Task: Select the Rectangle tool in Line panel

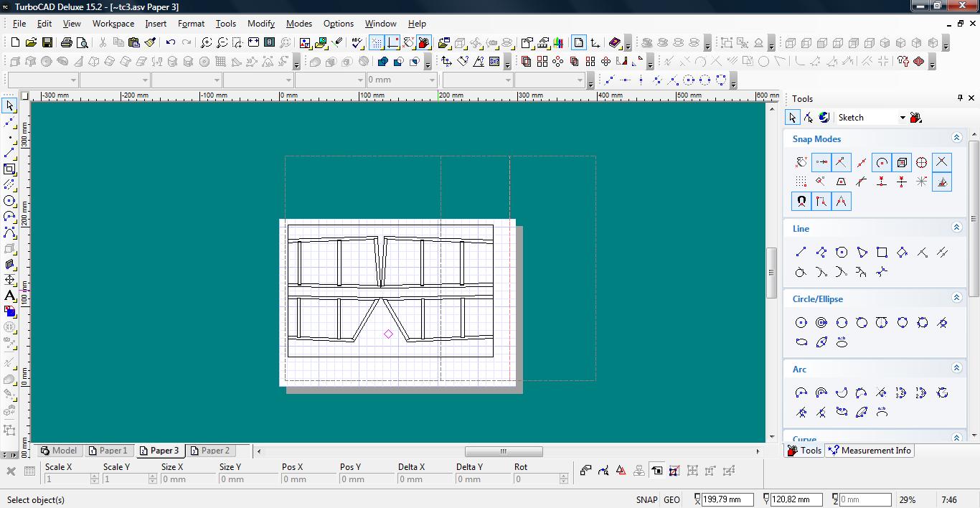Action: point(882,252)
